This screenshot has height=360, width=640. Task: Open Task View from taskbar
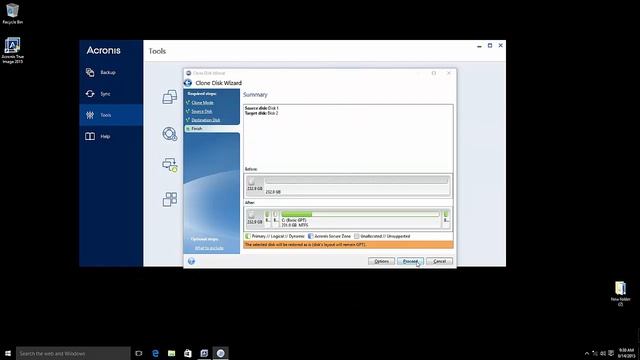point(139,353)
